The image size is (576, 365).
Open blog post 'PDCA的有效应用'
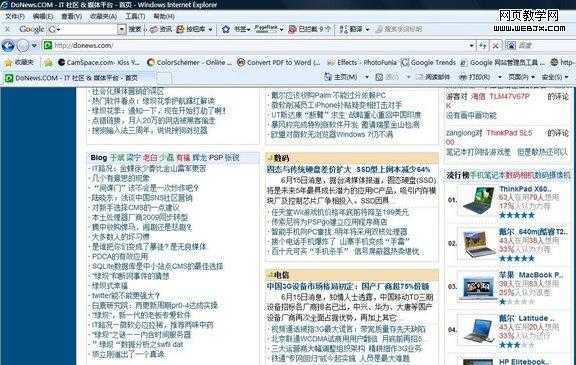click(120, 256)
